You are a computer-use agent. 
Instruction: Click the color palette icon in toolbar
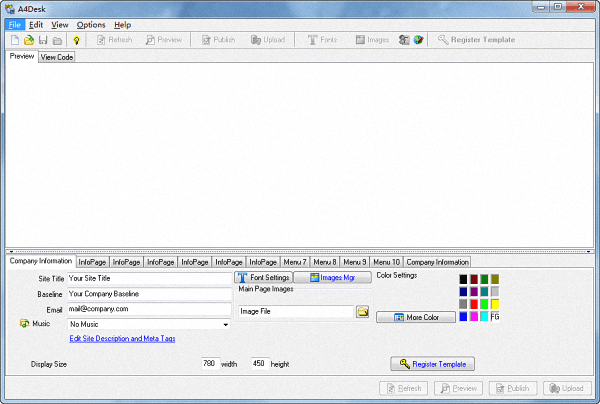pos(418,40)
